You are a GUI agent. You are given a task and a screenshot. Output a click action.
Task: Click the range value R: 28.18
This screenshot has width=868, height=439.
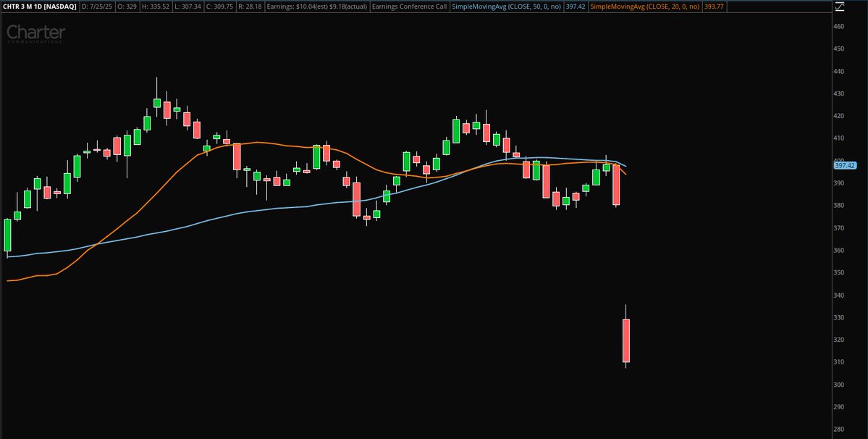[x=250, y=7]
